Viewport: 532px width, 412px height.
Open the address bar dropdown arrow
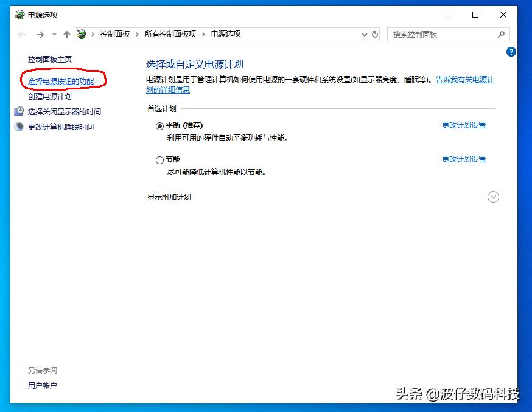pyautogui.click(x=364, y=34)
